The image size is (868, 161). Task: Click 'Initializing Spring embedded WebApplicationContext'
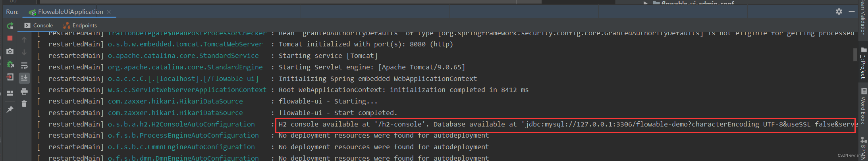[378, 79]
